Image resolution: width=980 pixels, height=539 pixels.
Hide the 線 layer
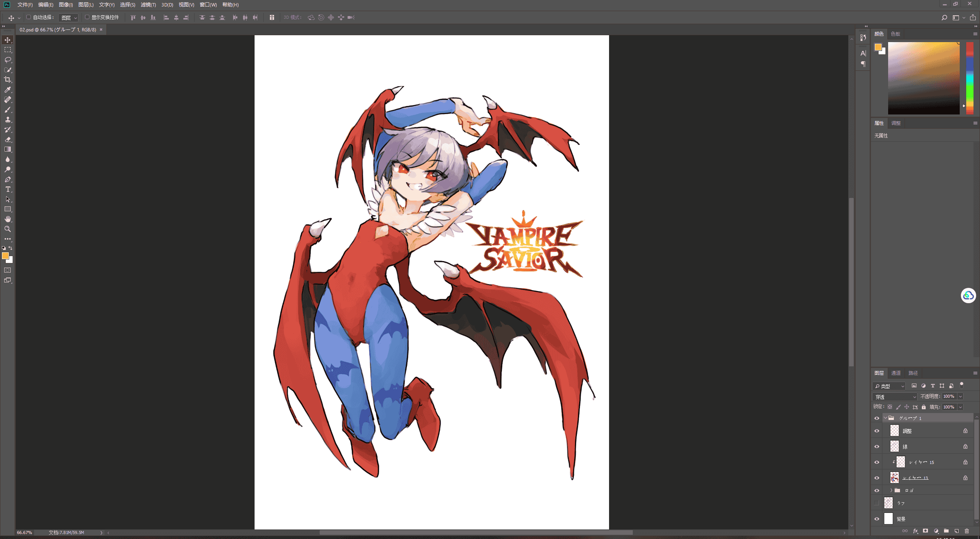[877, 447]
